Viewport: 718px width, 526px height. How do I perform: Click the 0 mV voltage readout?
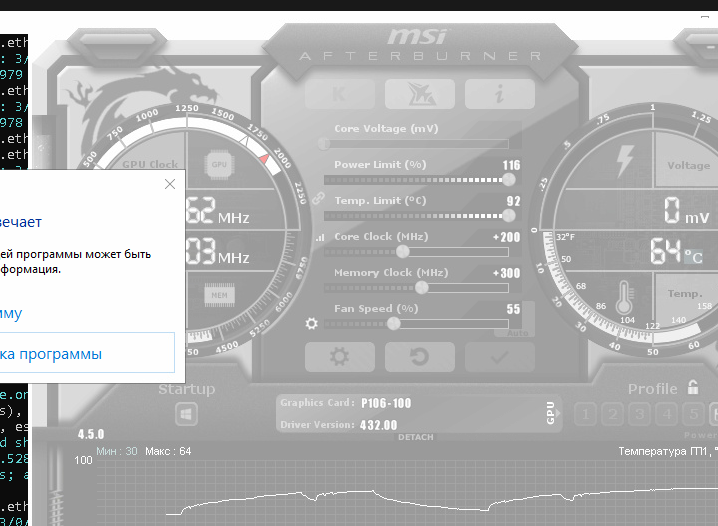pos(687,211)
